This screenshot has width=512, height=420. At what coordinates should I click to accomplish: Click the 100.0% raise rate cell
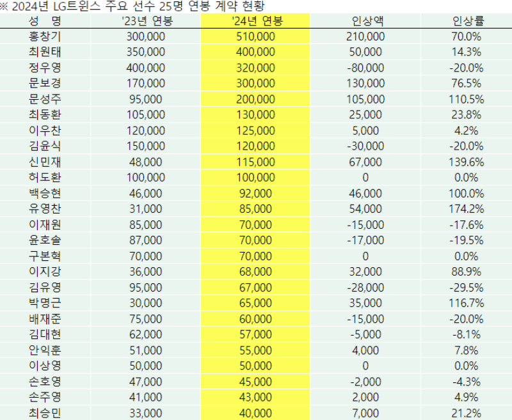[x=467, y=193]
